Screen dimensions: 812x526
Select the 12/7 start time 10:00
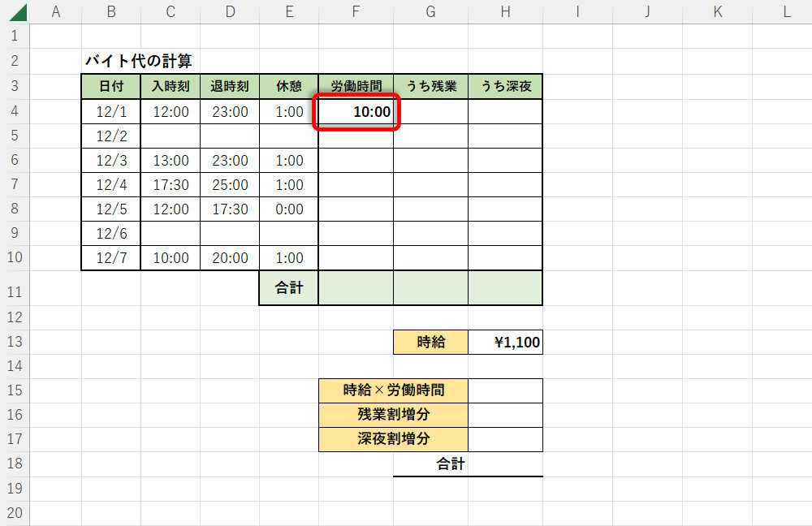pos(171,258)
